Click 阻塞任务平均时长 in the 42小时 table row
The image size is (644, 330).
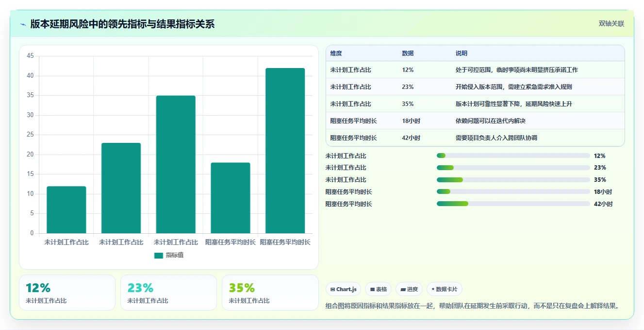[353, 138]
